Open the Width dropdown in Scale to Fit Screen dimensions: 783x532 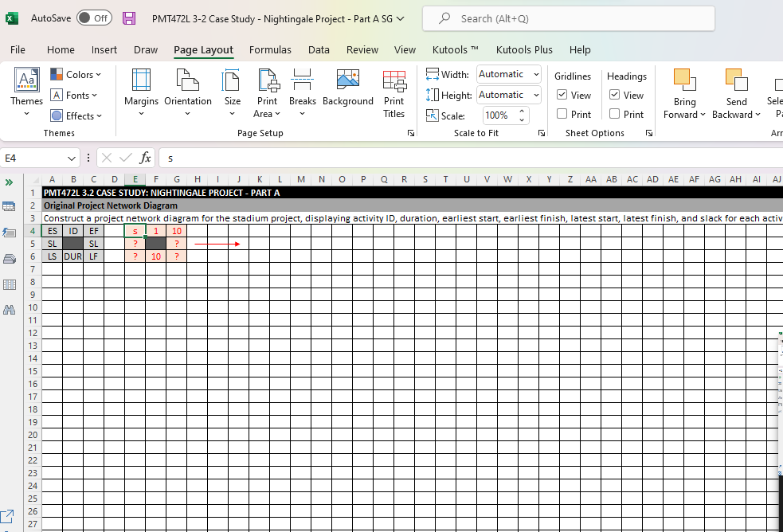click(x=535, y=73)
